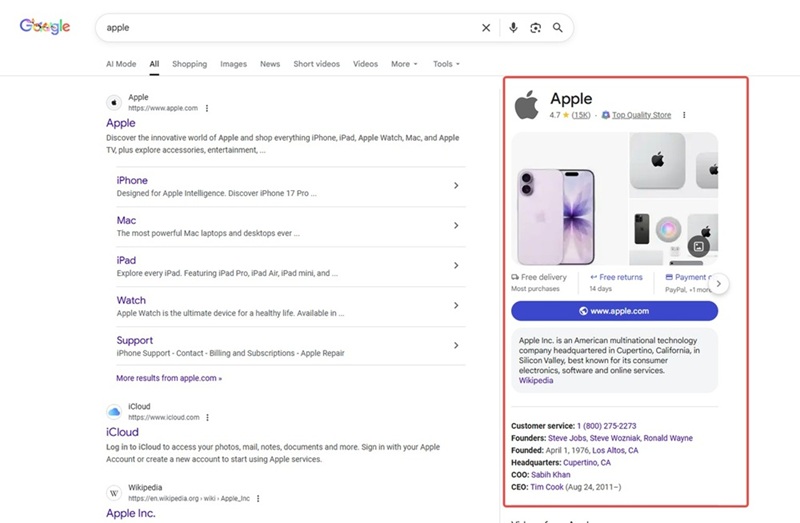Clear the search box with the X icon
800x523 pixels.
click(x=486, y=28)
